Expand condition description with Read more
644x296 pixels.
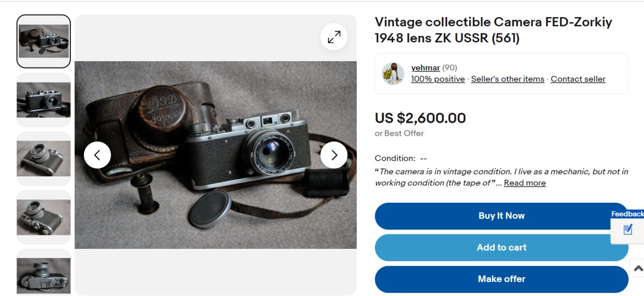coord(524,183)
